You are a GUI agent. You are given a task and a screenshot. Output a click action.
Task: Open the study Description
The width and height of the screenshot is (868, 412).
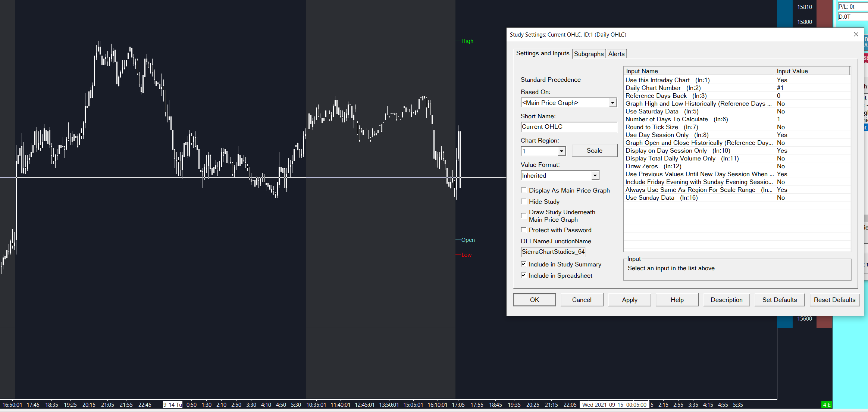pyautogui.click(x=726, y=300)
